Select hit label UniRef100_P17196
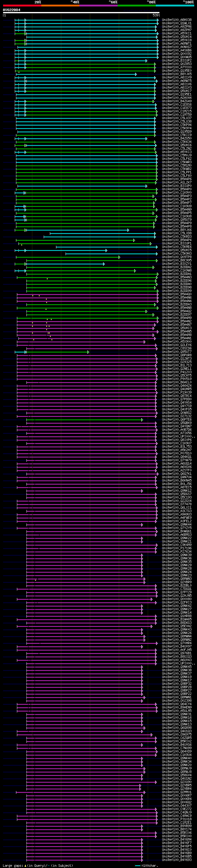Screen dimensions: 197x868 tap(177, 549)
